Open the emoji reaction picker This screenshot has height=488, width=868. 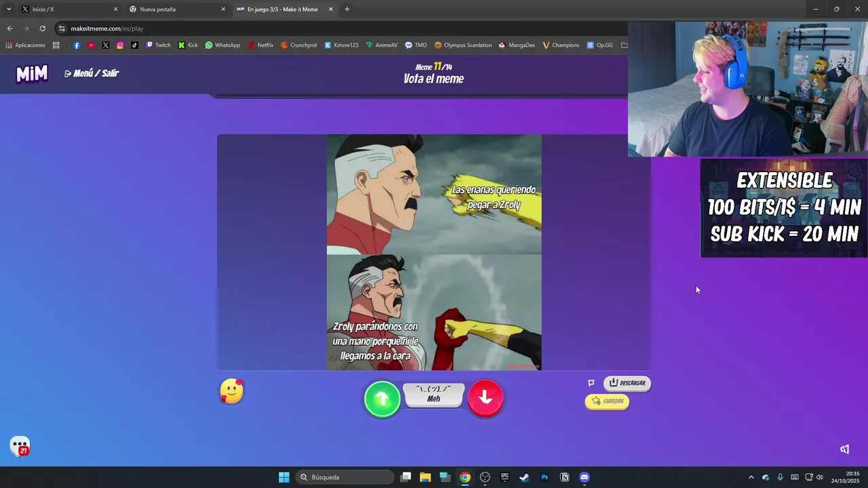tap(231, 392)
